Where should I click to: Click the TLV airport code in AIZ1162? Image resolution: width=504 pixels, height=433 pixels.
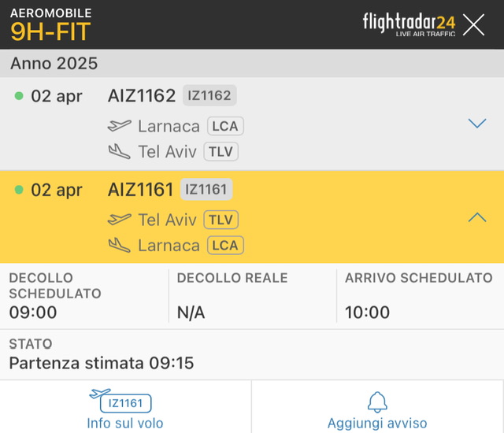[221, 151]
